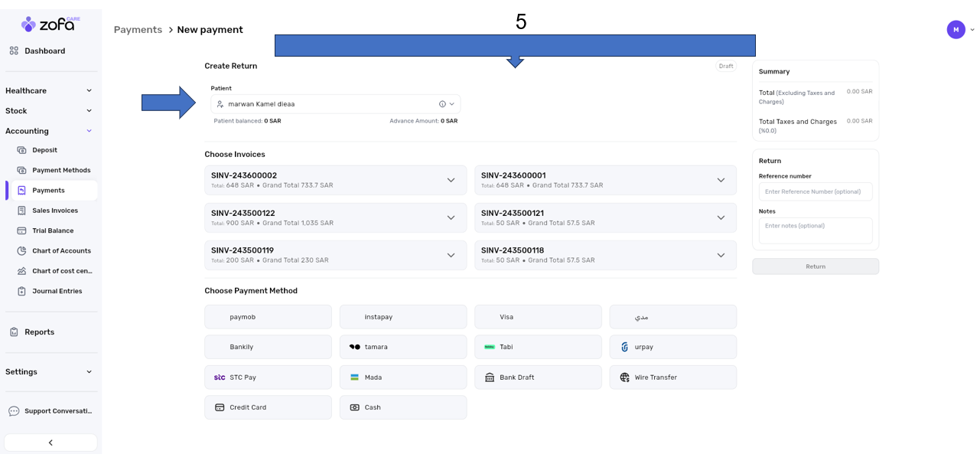Expand invoice SINV-243600002 details
This screenshot has height=464, width=980.
451,180
